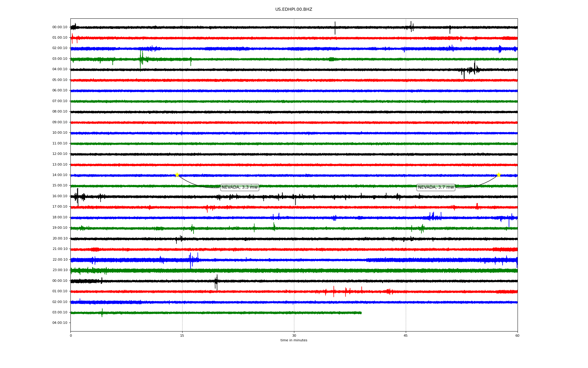Click the 22:00:10 row label
The height and width of the screenshot is (368, 588).
pos(60,260)
